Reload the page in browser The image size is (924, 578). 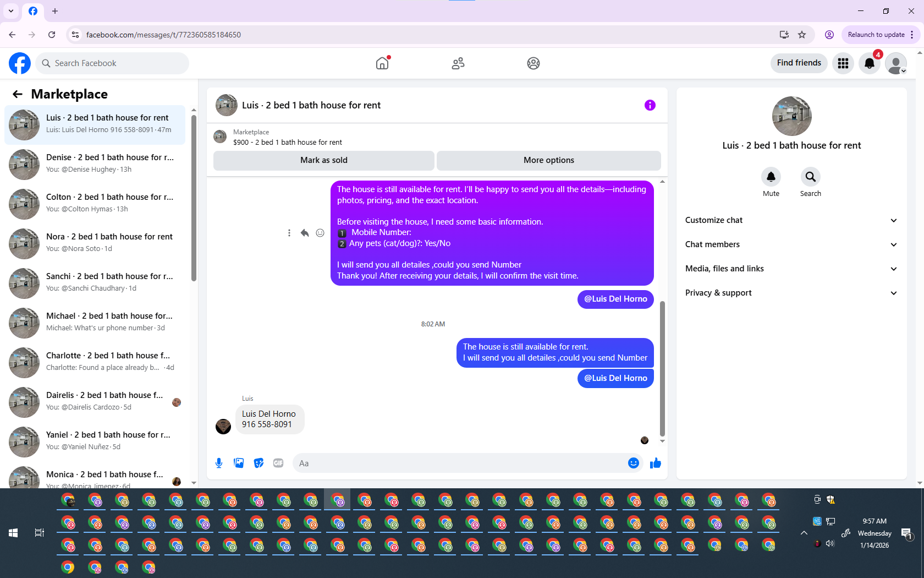point(52,35)
